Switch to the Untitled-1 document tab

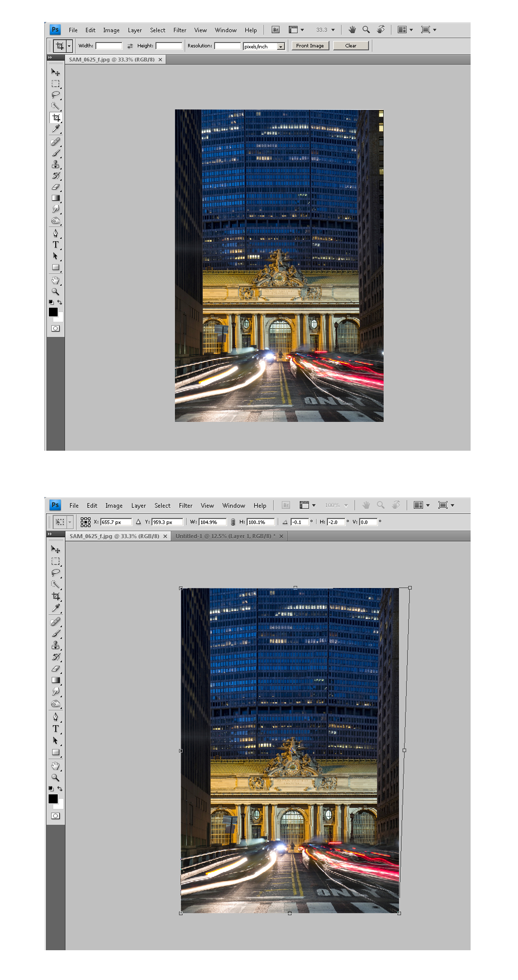[x=225, y=536]
